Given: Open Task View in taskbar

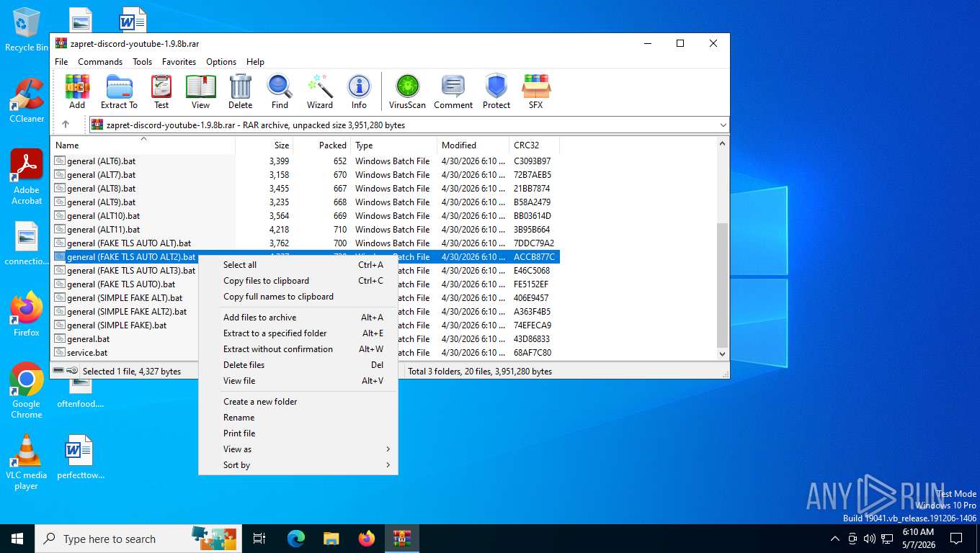Looking at the screenshot, I should 260,539.
